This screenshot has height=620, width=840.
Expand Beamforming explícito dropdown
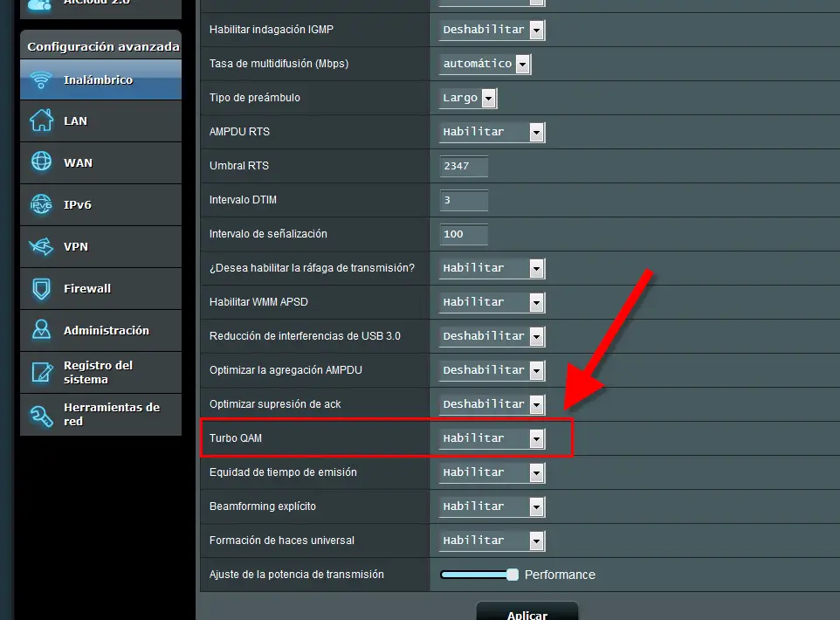[492, 506]
